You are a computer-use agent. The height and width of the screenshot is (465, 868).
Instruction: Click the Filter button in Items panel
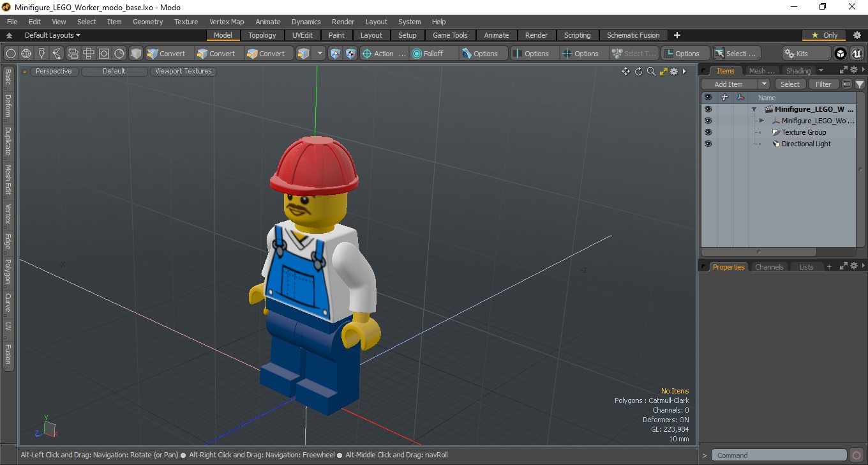point(824,84)
